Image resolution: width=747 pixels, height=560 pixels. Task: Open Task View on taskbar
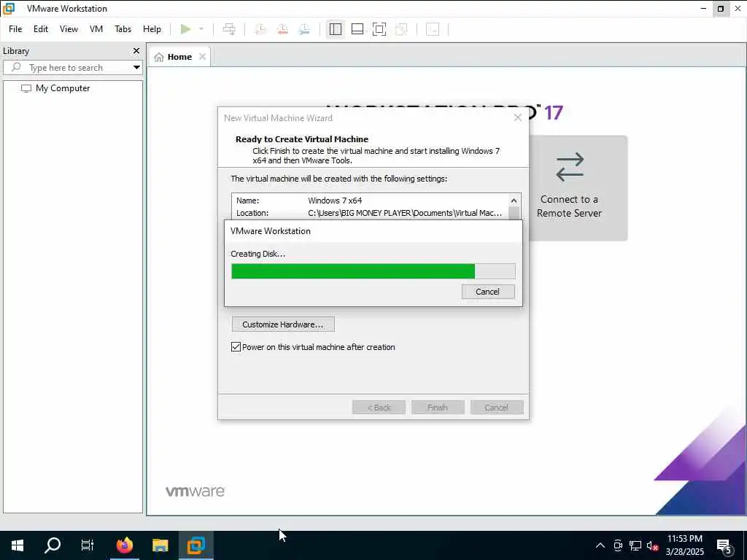[88, 545]
